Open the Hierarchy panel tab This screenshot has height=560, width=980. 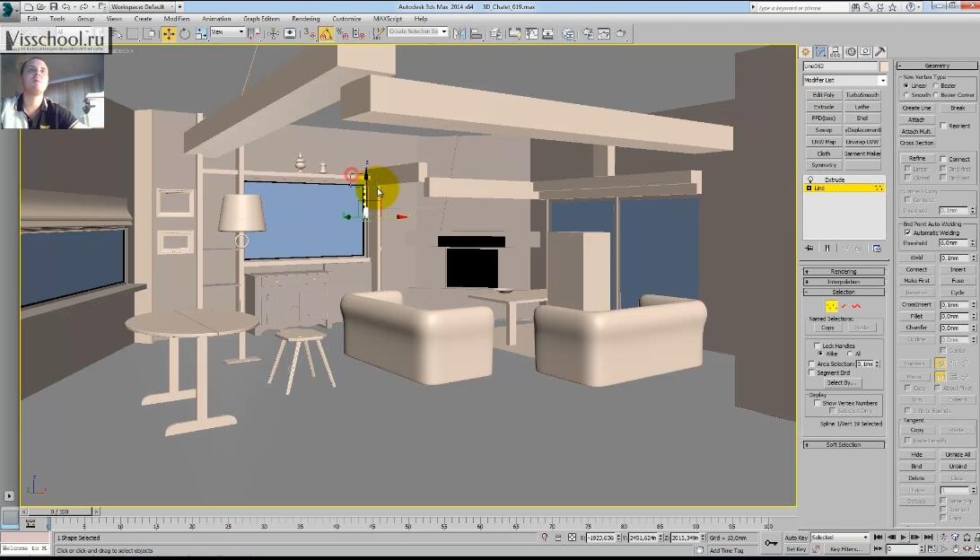836,52
